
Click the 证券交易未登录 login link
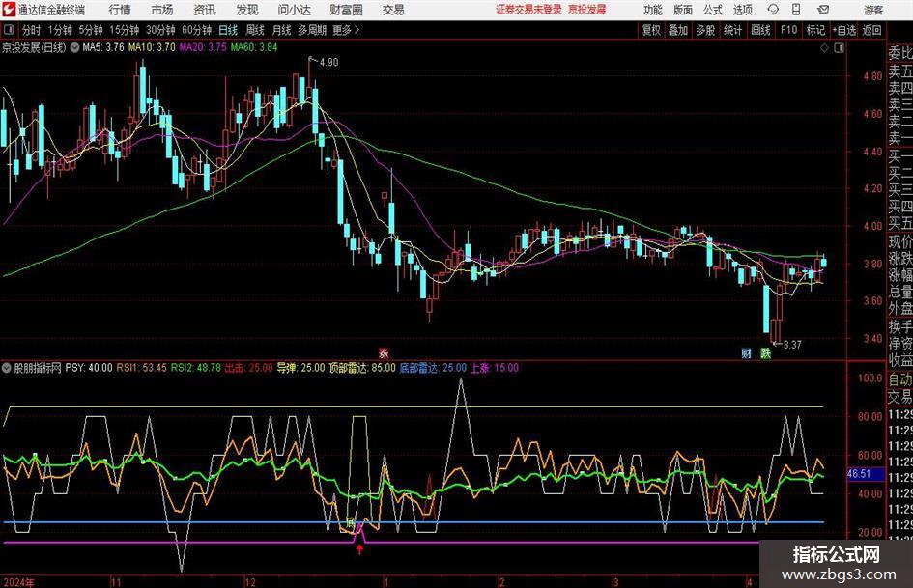tap(528, 10)
